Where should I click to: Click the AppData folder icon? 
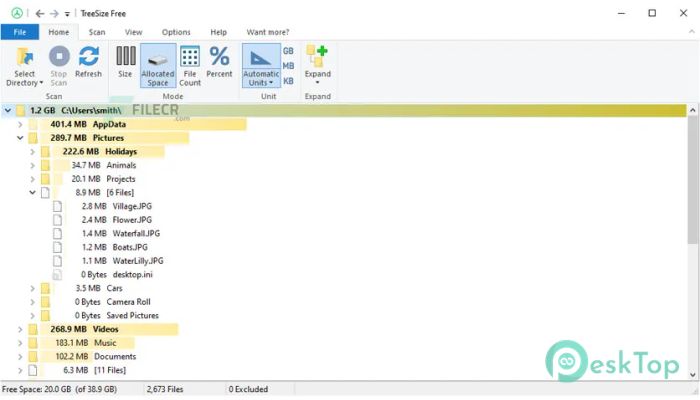[33, 124]
